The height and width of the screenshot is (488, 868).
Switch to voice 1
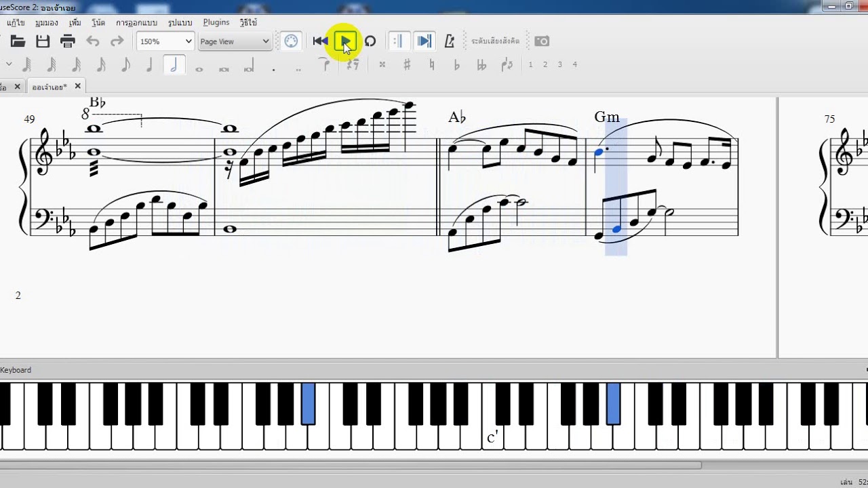[530, 65]
